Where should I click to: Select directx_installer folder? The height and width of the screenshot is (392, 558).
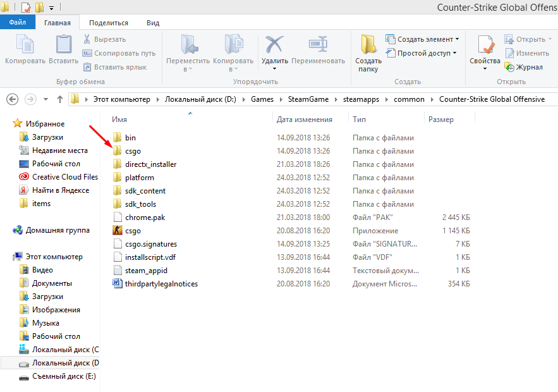pos(145,164)
